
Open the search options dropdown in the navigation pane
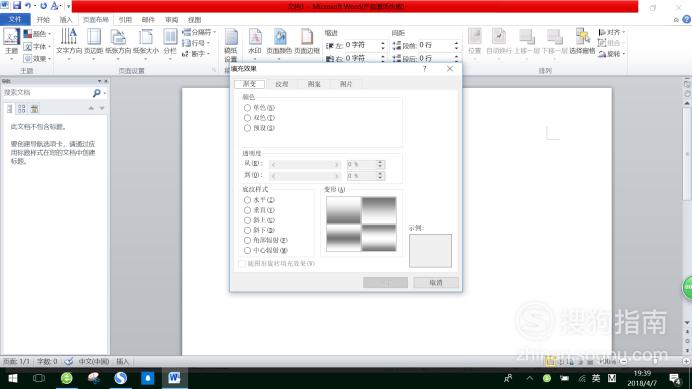pos(104,93)
